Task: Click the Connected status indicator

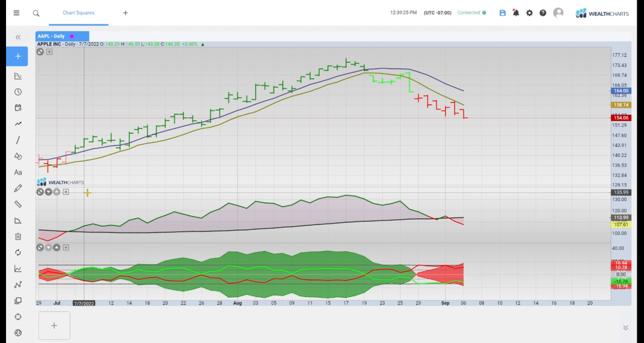Action: pyautogui.click(x=472, y=13)
